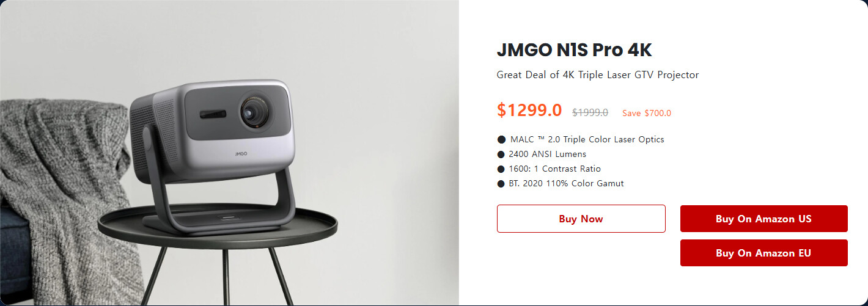Click the crossed-out $1999.0 original price

pyautogui.click(x=590, y=112)
